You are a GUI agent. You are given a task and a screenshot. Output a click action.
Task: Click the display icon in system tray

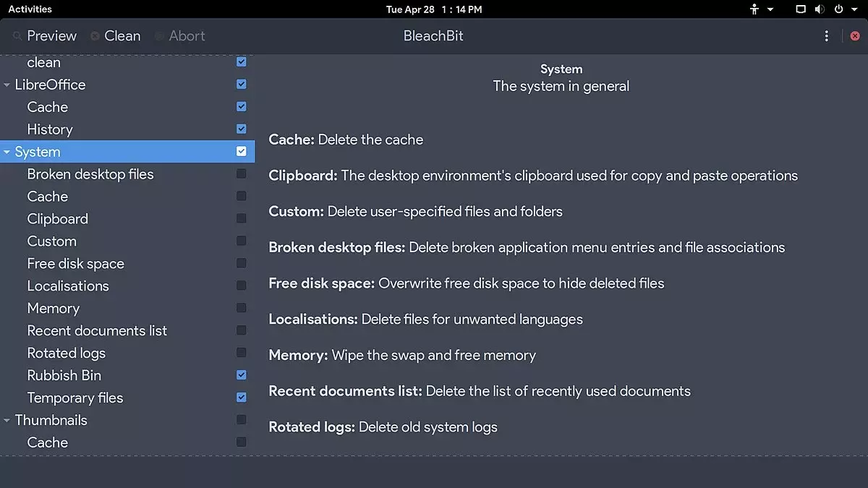click(801, 9)
